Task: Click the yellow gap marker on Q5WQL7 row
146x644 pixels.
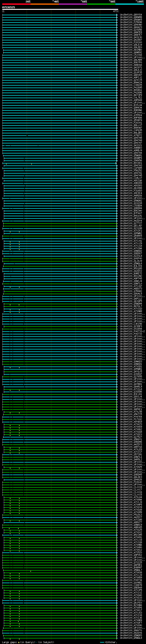Action: pos(31,571)
